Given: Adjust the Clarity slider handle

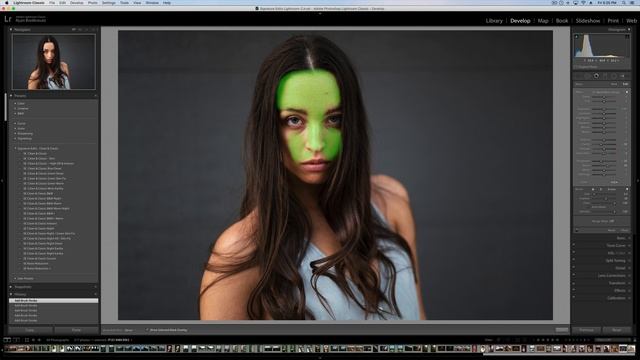Looking at the screenshot, I should 601,144.
